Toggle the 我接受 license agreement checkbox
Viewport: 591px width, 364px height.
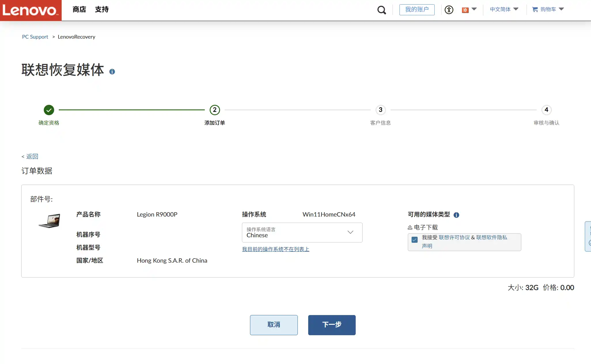tap(414, 240)
